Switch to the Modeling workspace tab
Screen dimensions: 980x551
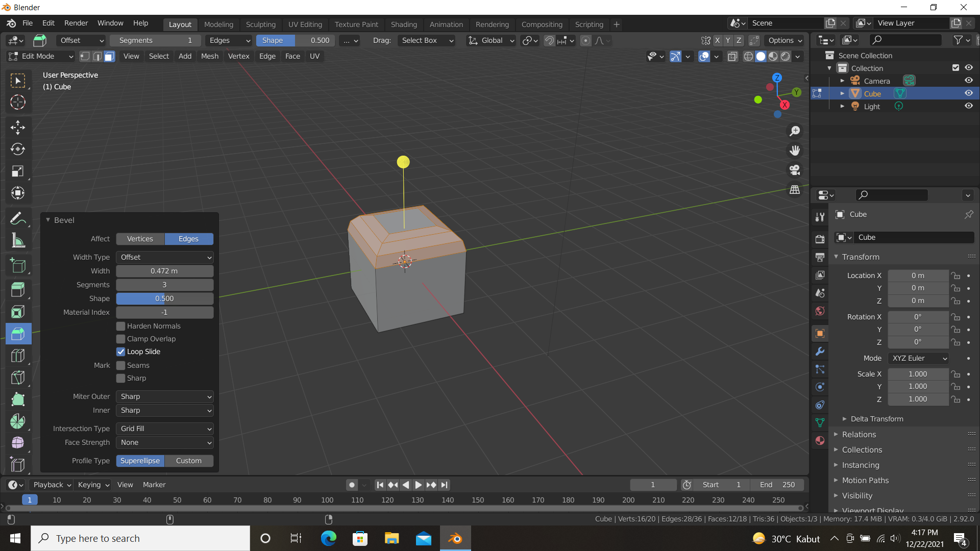(218, 24)
